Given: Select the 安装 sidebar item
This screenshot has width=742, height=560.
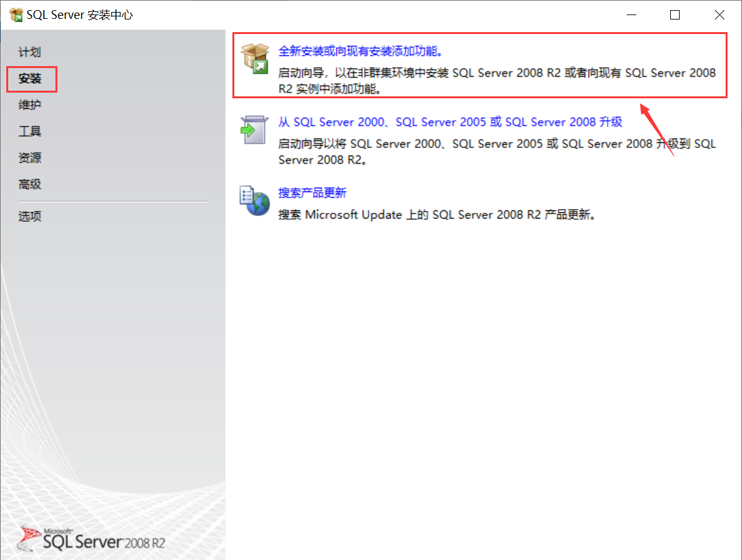Looking at the screenshot, I should click(x=30, y=79).
